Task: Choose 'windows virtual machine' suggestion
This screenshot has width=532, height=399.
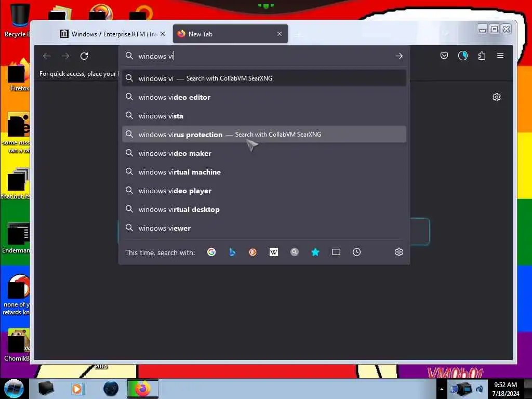Action: click(264, 172)
